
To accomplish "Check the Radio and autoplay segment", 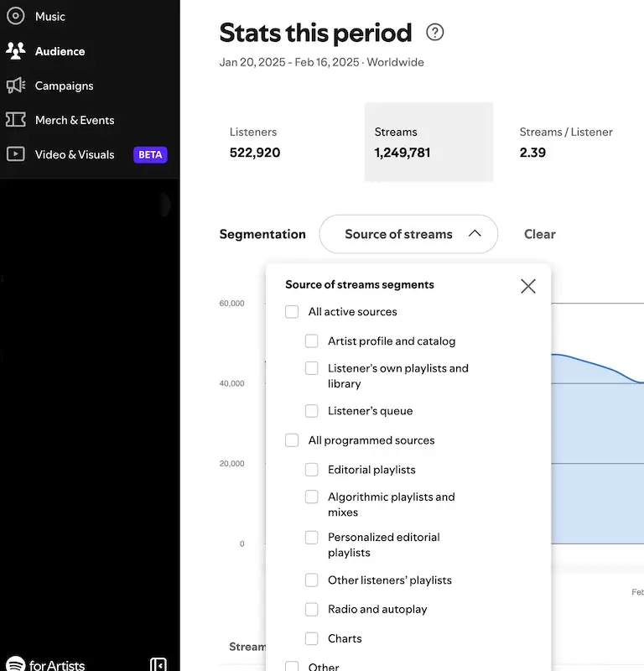I will (x=311, y=609).
